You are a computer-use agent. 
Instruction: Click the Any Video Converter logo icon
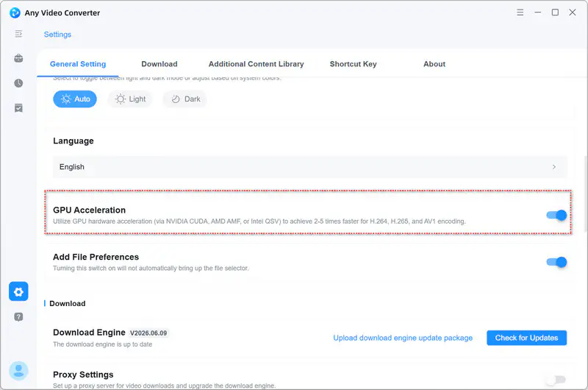(15, 13)
